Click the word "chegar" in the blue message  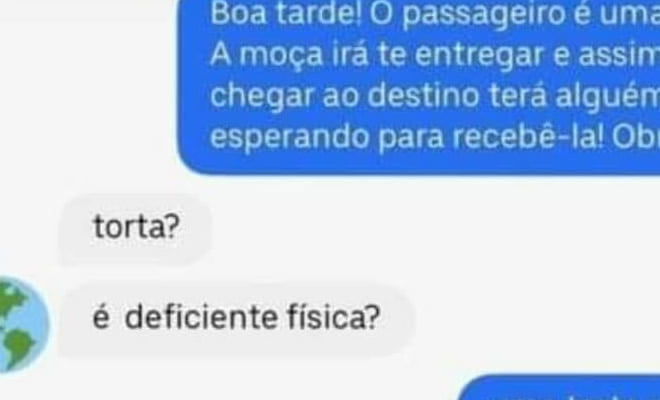click(x=262, y=97)
